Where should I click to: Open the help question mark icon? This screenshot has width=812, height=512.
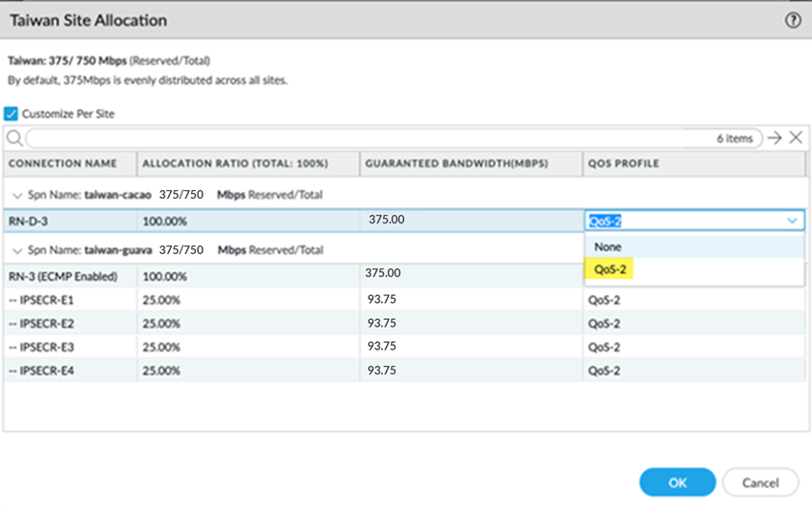coord(792,20)
